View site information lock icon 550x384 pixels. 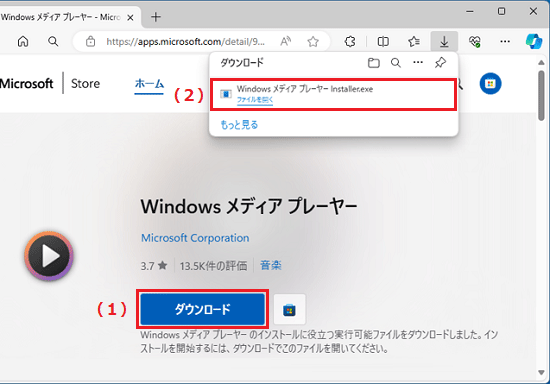tap(90, 41)
